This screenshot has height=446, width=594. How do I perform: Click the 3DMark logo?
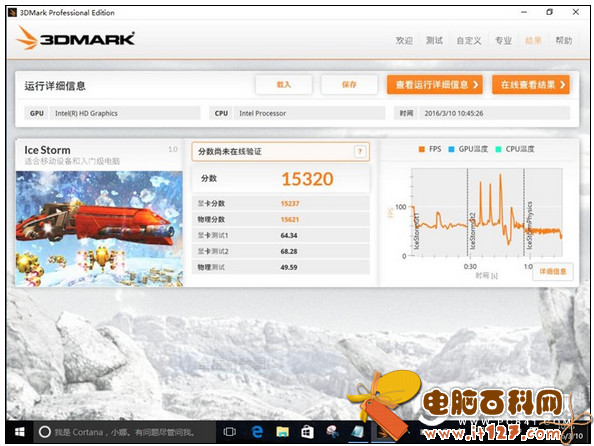click(76, 38)
